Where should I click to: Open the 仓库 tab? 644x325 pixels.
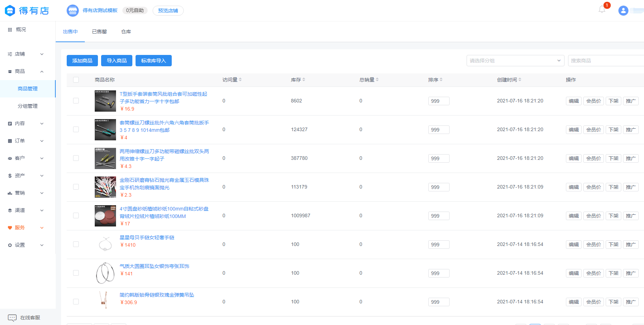click(x=126, y=32)
